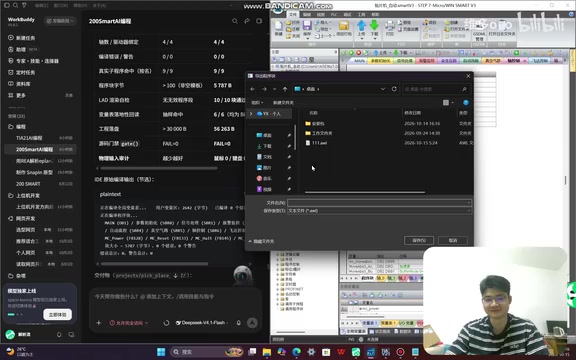Click the Forward arrow in the save dialog

[x=264, y=89]
